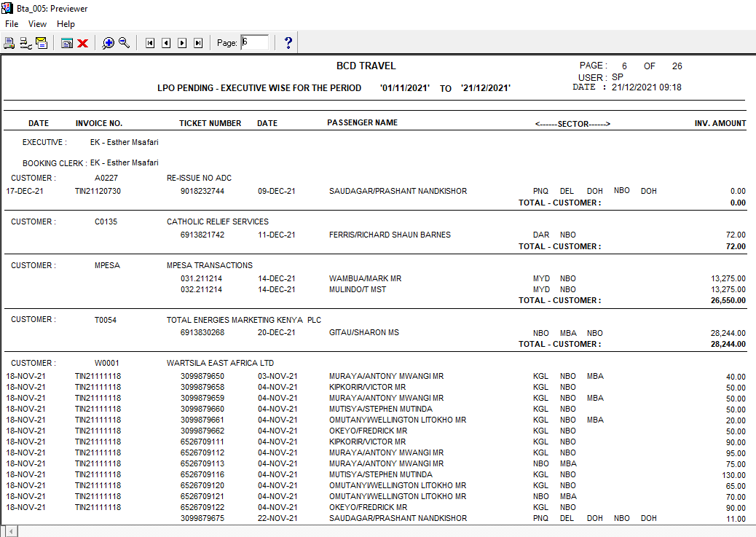This screenshot has height=537, width=756.
Task: Click amount 72.00 for ticket 6913821742
Action: point(736,235)
